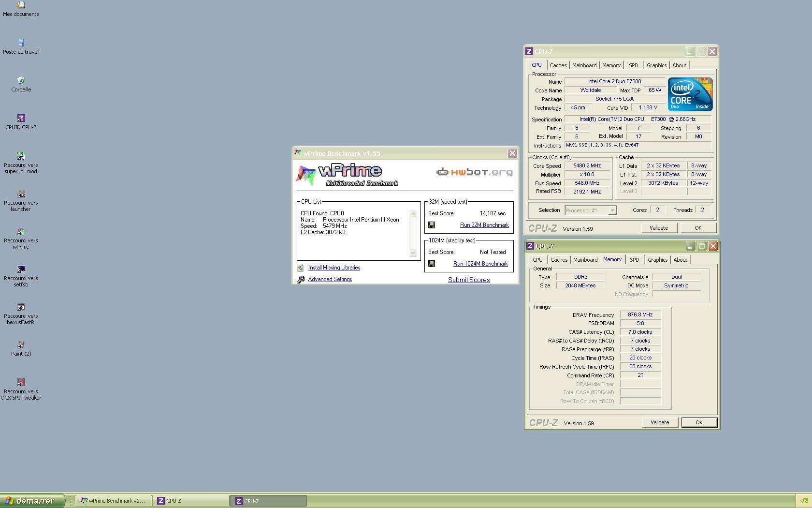Open SPD tab in top CPU-Z window
The width and height of the screenshot is (812, 508).
click(x=633, y=65)
